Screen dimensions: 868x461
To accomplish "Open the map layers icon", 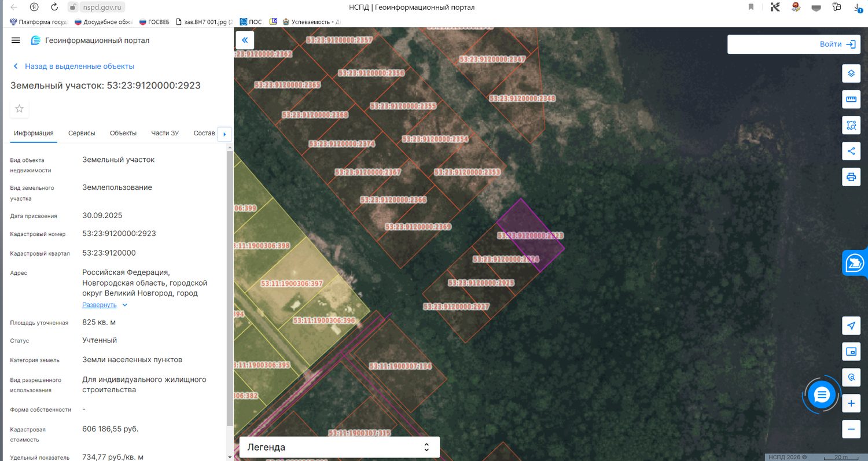I will point(851,73).
